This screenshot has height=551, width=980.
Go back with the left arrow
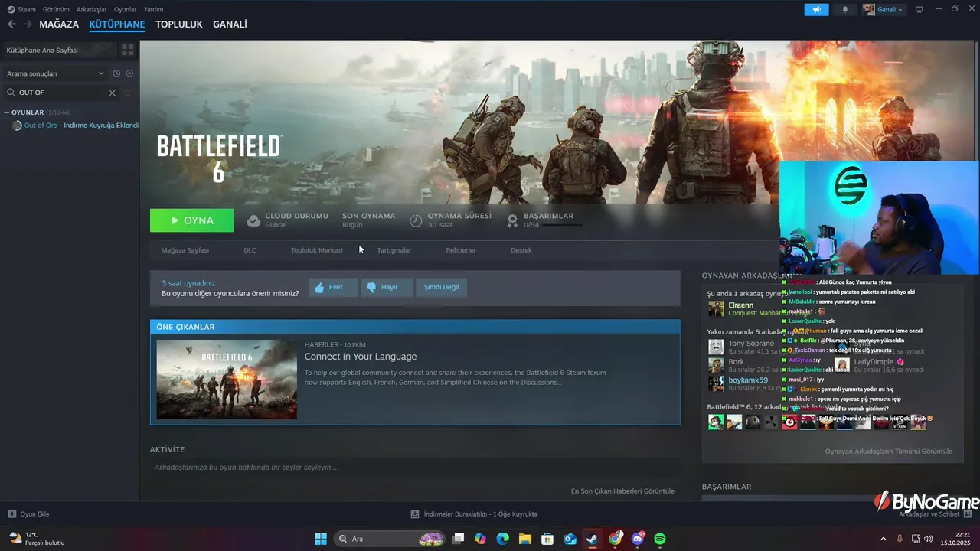pos(11,24)
